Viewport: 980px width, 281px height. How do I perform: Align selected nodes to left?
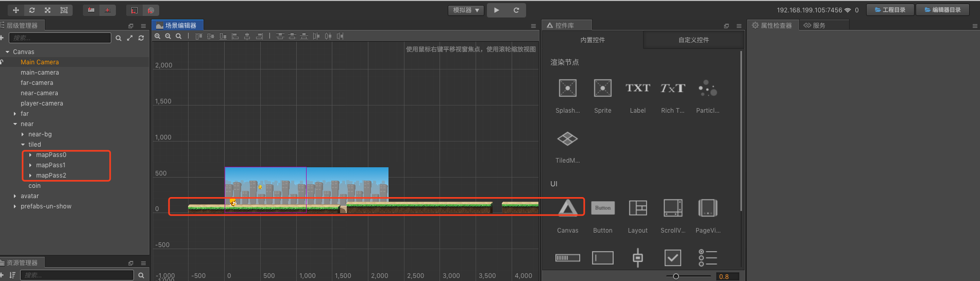(235, 36)
